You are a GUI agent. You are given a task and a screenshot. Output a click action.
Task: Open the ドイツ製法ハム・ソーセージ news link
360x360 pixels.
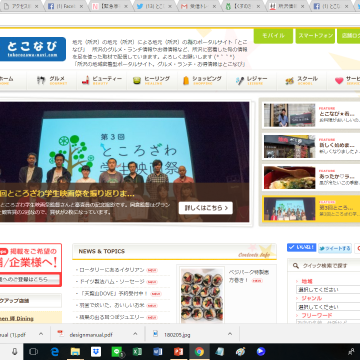[x=112, y=282]
